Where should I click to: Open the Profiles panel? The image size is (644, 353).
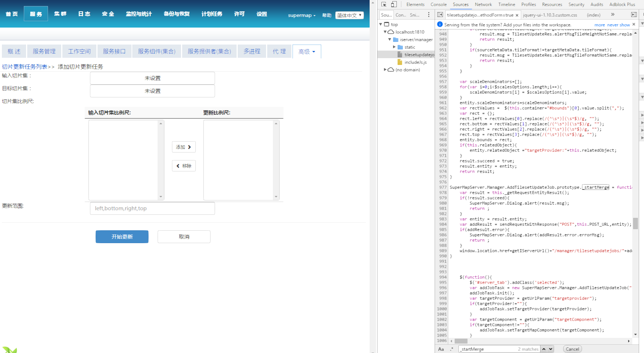pyautogui.click(x=528, y=5)
